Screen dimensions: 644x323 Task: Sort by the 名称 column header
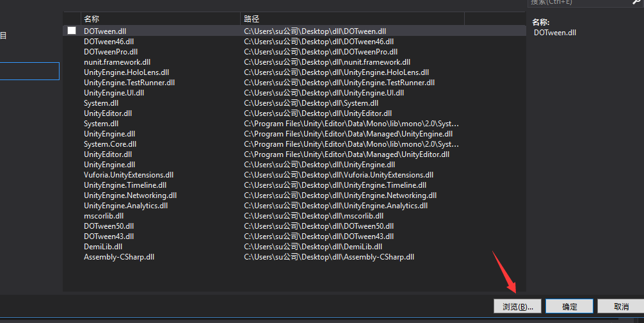coord(161,19)
